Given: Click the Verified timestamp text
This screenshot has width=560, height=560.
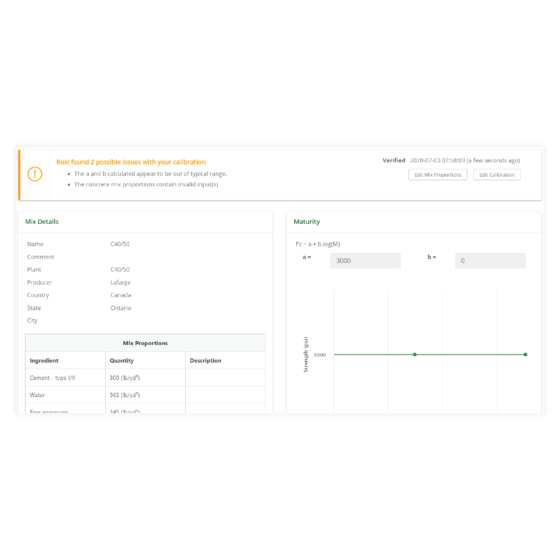Looking at the screenshot, I should (465, 160).
